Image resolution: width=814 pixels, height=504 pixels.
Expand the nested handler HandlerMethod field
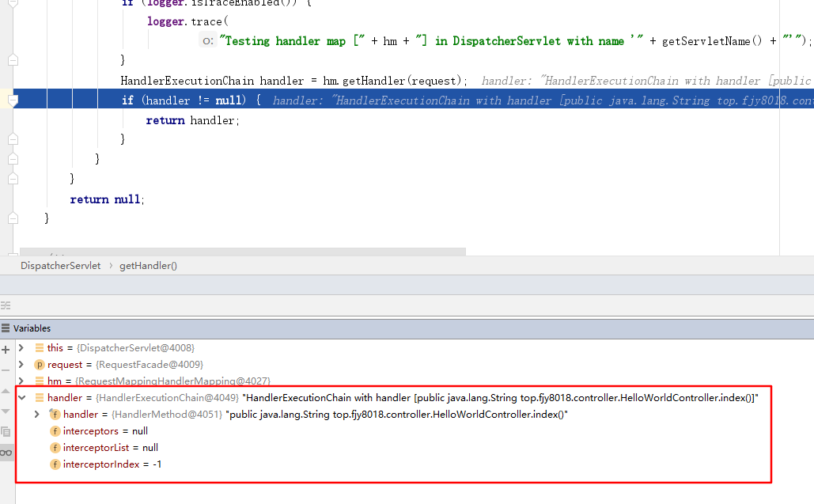point(36,415)
